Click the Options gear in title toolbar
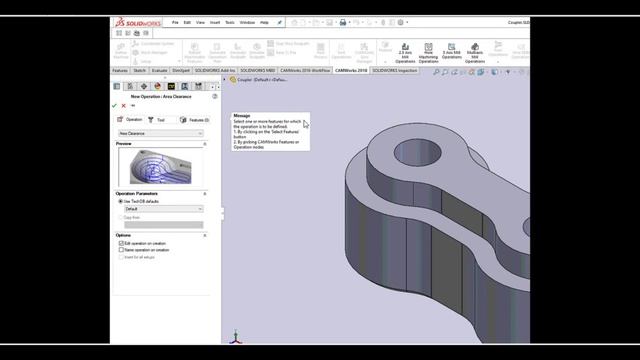Screen dimensions: 640x360 pos(401,22)
